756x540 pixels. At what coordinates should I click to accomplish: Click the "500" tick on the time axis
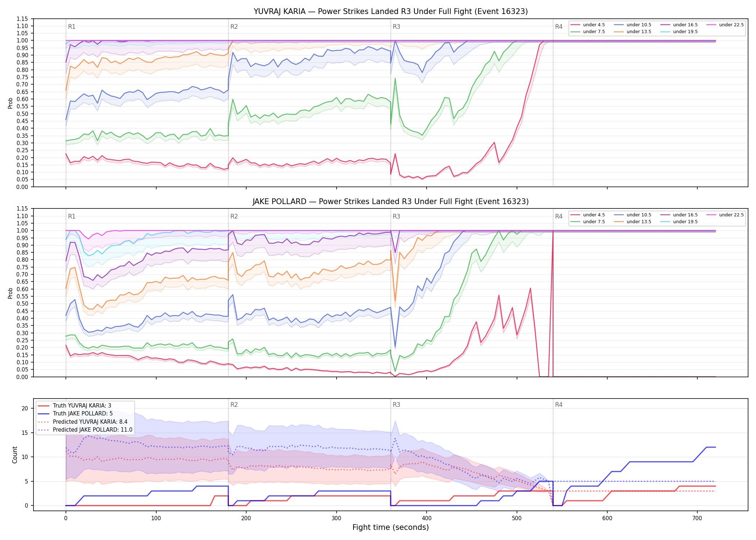click(x=517, y=518)
